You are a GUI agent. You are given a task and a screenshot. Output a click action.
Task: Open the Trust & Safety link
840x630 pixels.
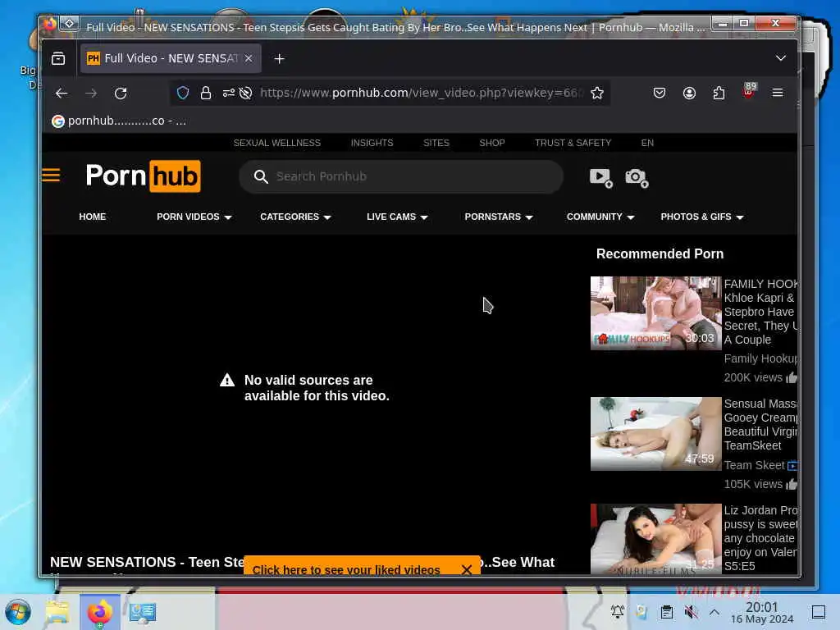click(573, 143)
